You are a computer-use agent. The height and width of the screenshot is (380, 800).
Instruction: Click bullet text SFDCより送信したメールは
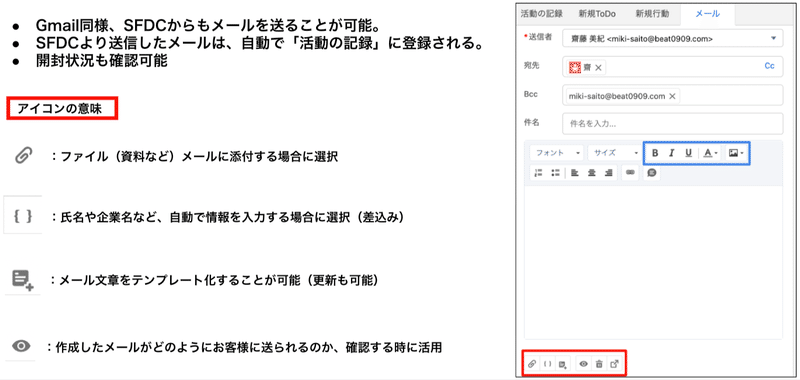tap(260, 43)
